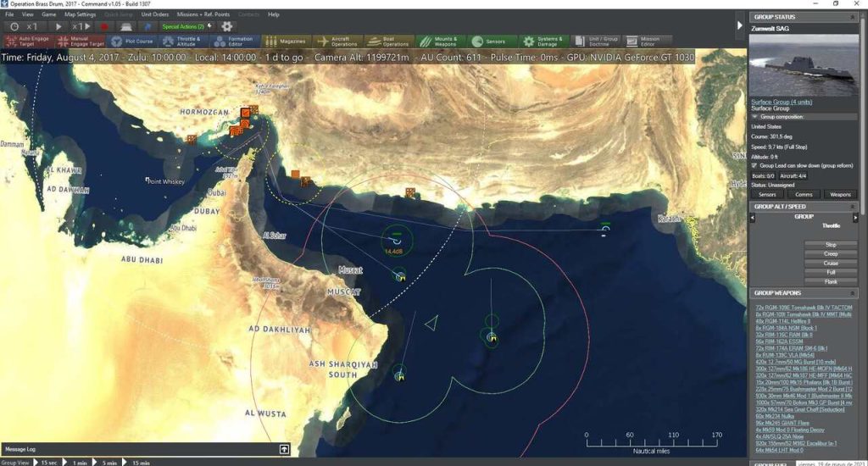Click Boats: 0/0 button
The image size is (868, 466).
pyautogui.click(x=763, y=176)
